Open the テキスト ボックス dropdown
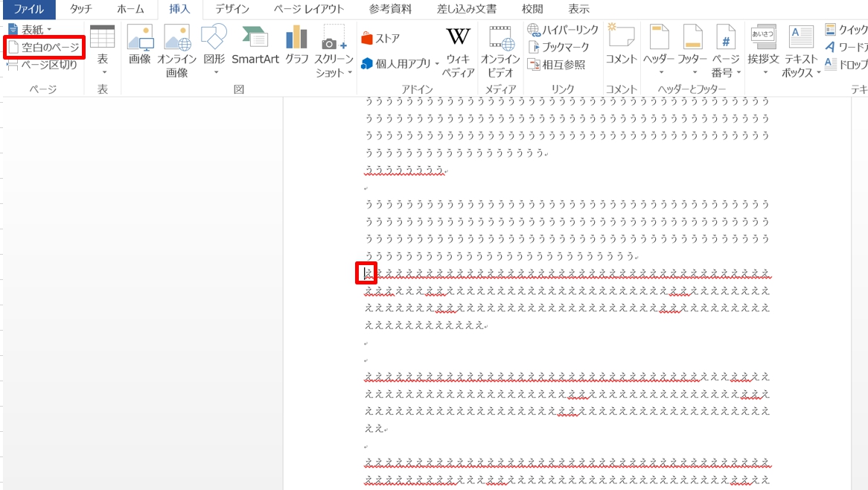868x490 pixels. [800, 50]
